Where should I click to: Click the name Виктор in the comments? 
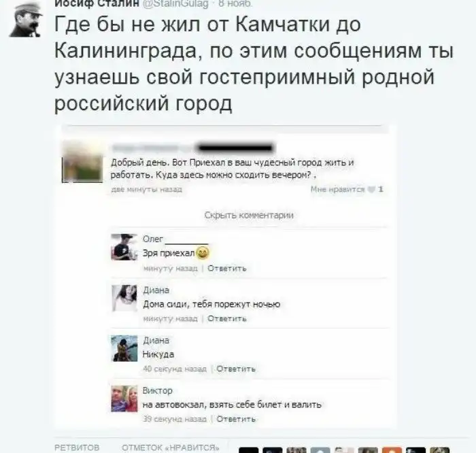pyautogui.click(x=158, y=390)
